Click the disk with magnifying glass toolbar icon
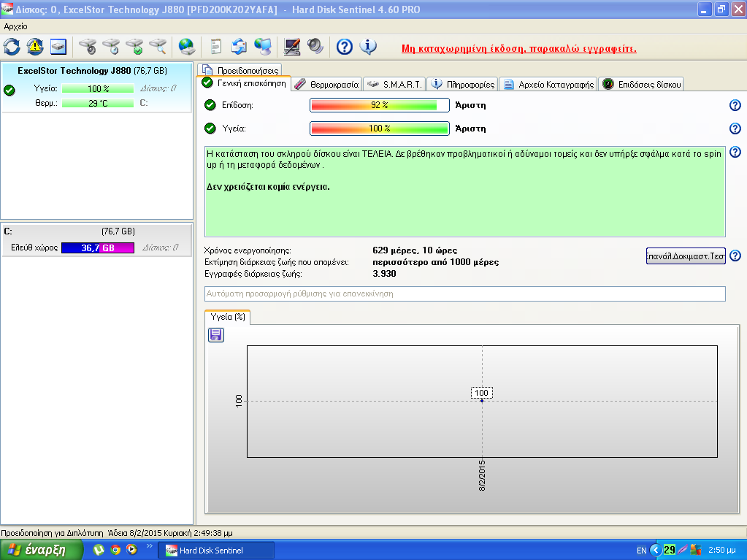This screenshot has height=560, width=747. 158,47
